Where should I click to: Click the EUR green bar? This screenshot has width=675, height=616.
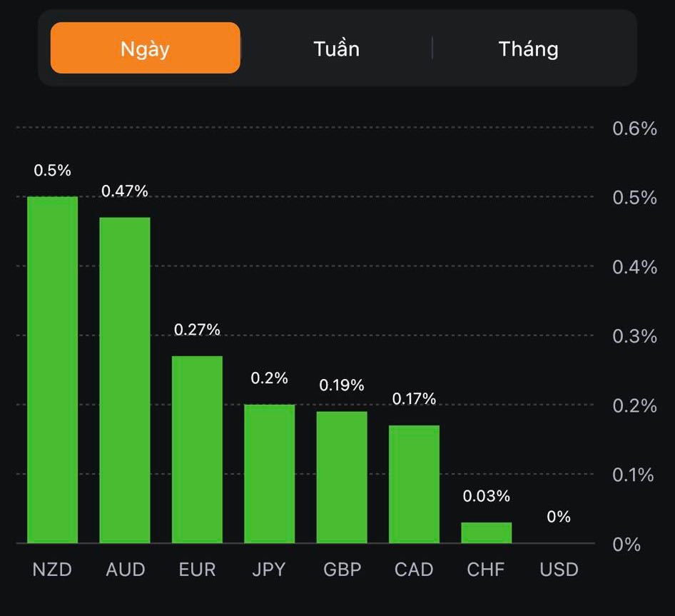[197, 449]
